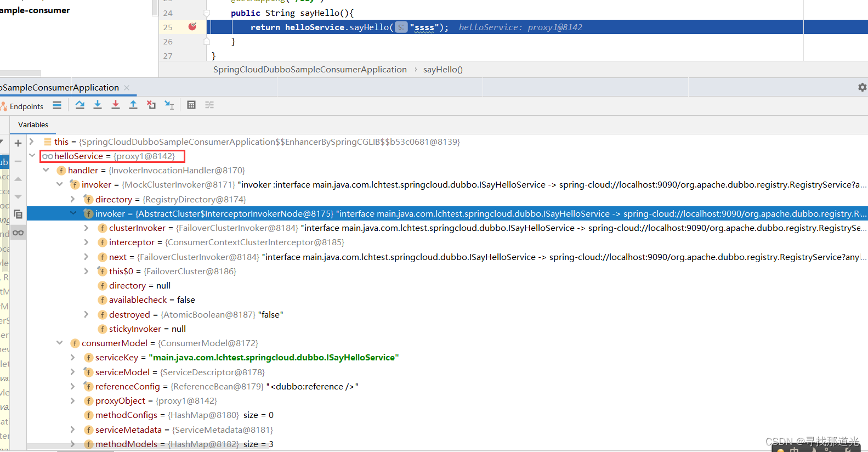Click the "ssss" string argument in code
The image size is (868, 452).
(424, 27)
